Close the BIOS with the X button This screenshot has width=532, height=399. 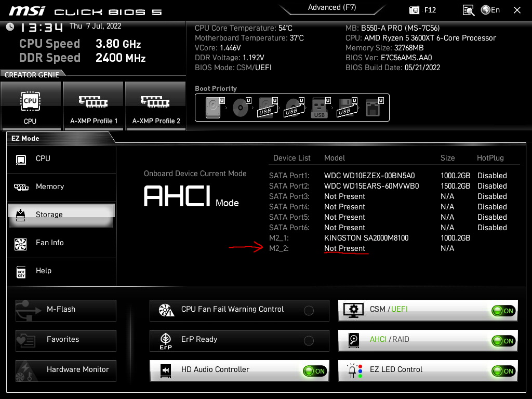point(517,10)
